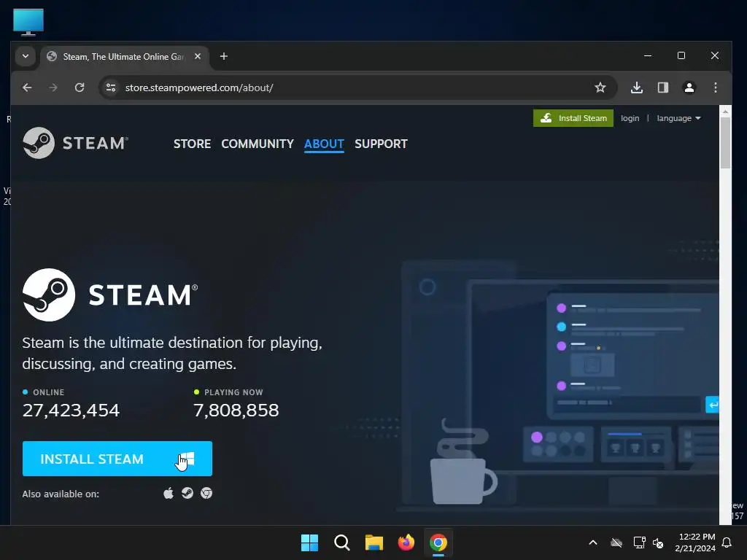747x560 pixels.
Task: Show hidden system tray icons chevron
Action: click(593, 542)
